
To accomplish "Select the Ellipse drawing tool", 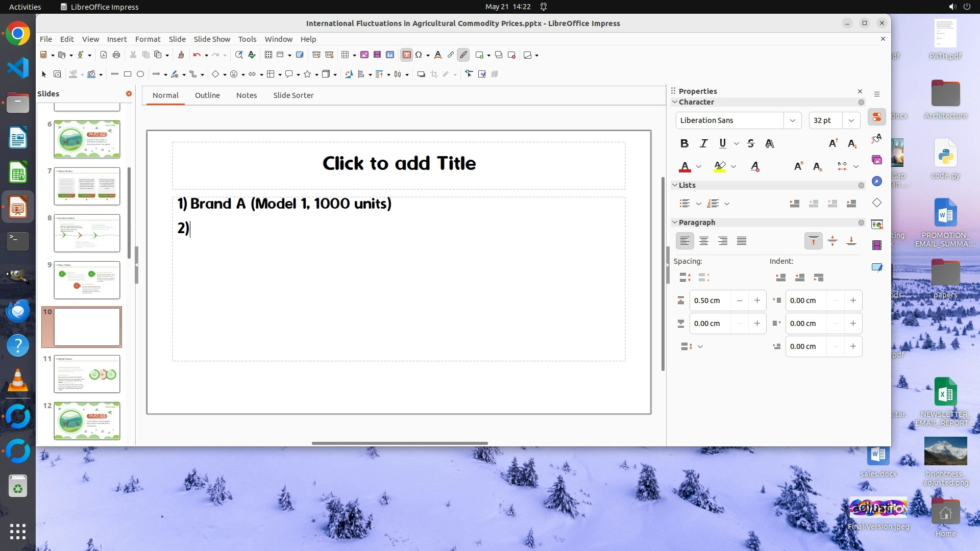I will 140,74.
